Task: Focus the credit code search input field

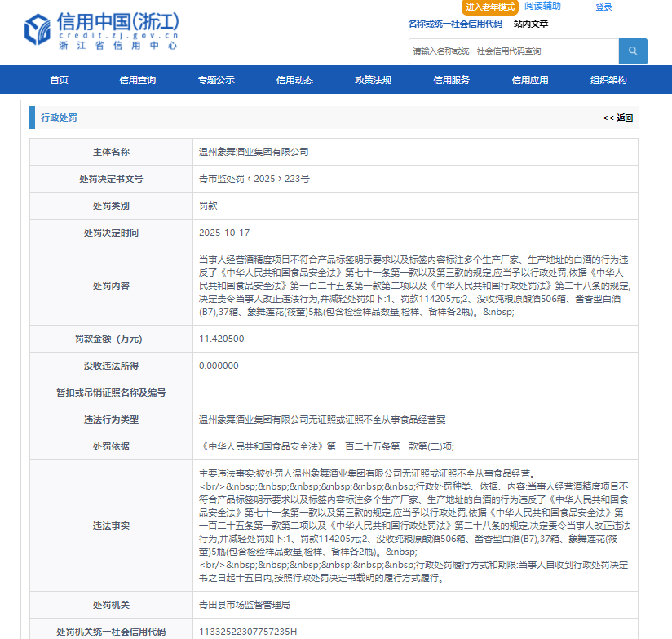Action: [x=514, y=51]
